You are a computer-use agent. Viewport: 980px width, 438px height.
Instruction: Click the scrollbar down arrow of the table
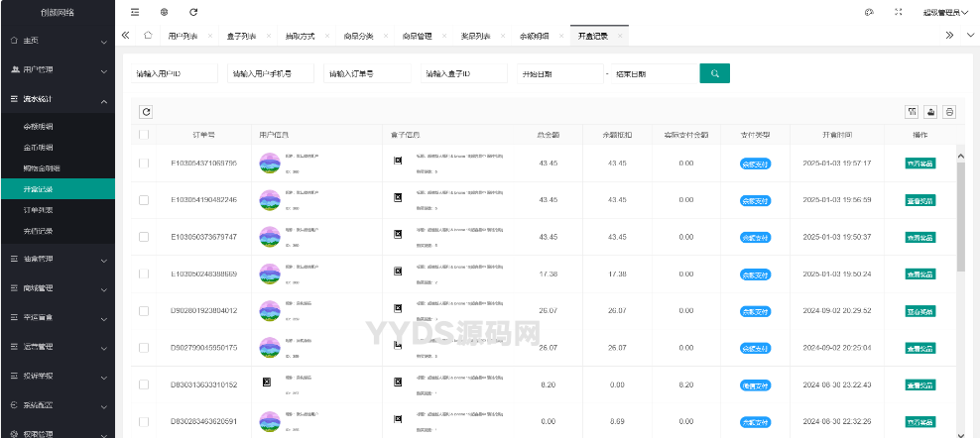click(960, 434)
